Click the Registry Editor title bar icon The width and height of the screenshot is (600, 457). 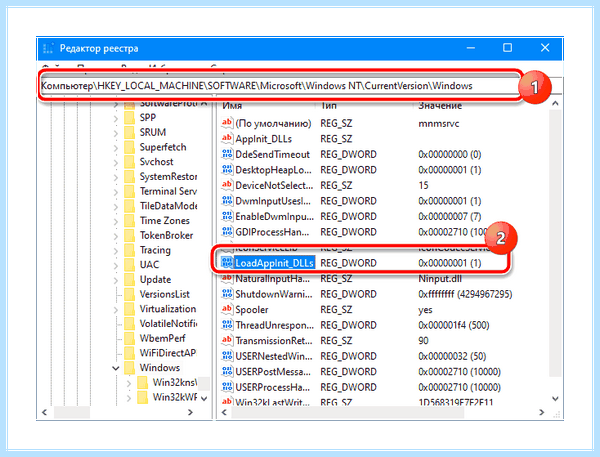[x=48, y=48]
